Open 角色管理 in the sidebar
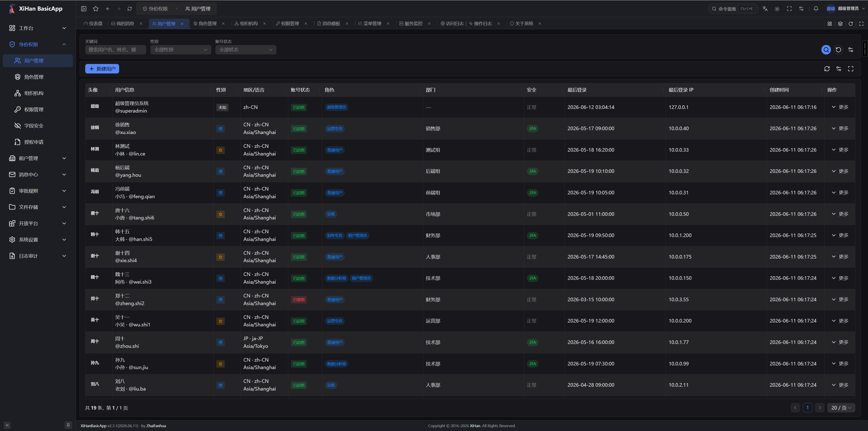Screen dimensions: 868x431 pyautogui.click(x=38, y=77)
